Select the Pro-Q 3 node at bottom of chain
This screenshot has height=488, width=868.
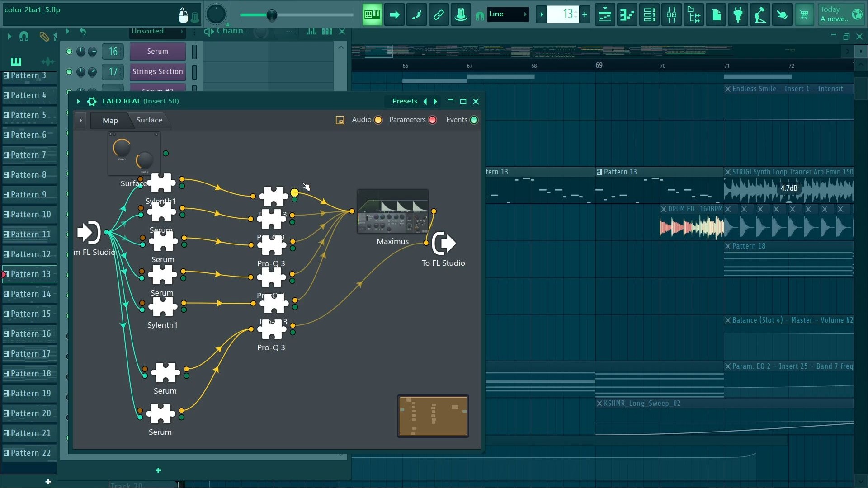click(x=272, y=329)
